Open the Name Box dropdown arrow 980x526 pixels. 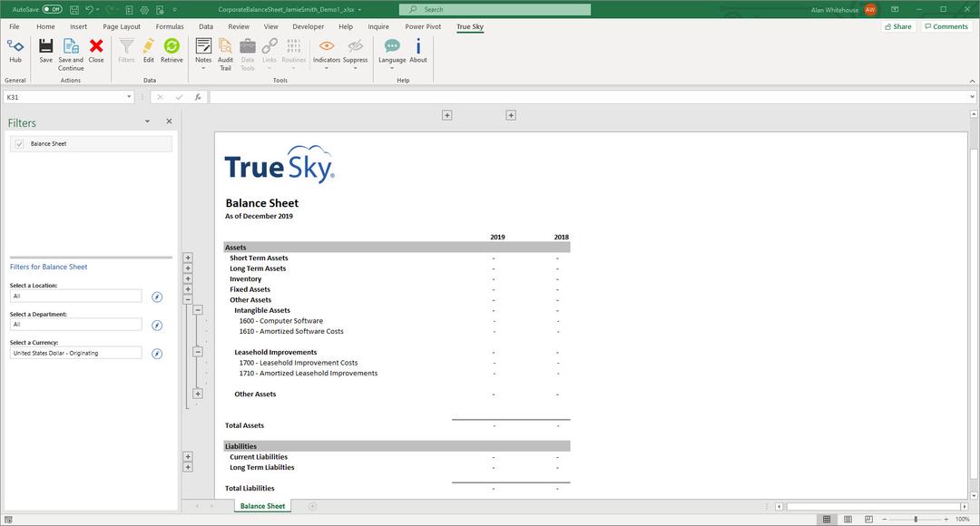[x=130, y=97]
